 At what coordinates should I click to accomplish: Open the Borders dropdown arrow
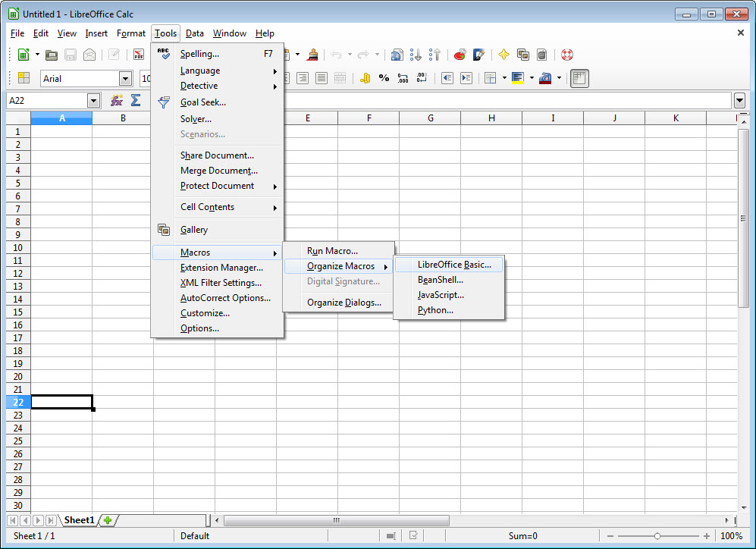[x=504, y=77]
